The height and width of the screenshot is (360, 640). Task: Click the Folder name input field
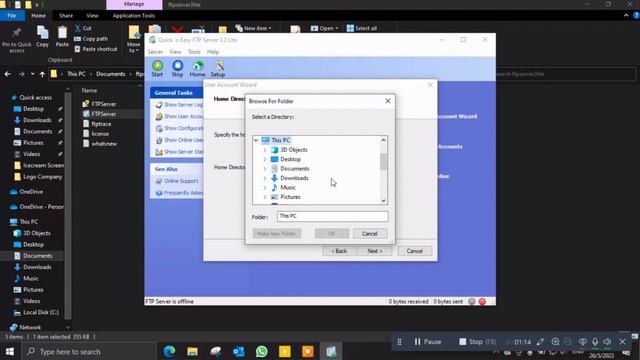click(x=333, y=216)
